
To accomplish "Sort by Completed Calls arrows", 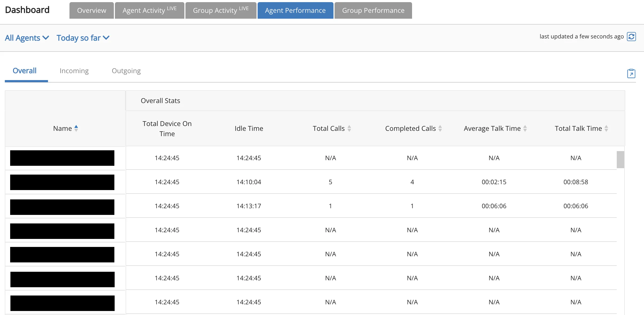I will point(440,128).
